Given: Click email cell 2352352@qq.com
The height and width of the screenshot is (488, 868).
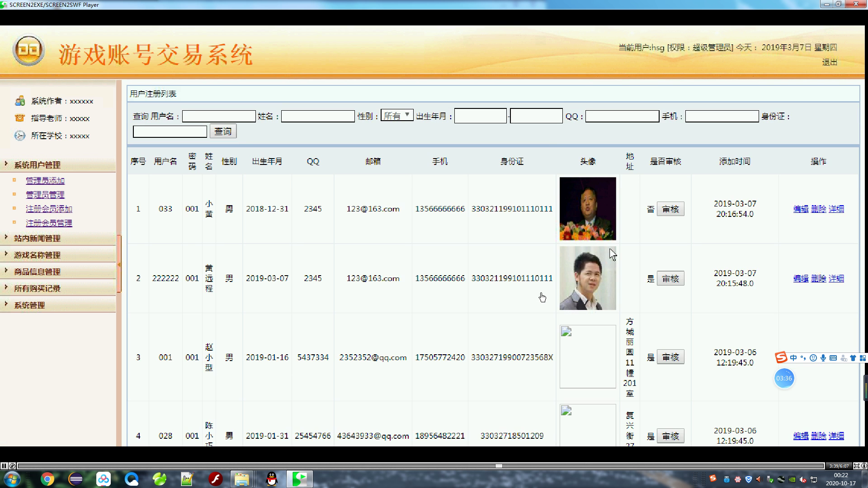Looking at the screenshot, I should [373, 357].
